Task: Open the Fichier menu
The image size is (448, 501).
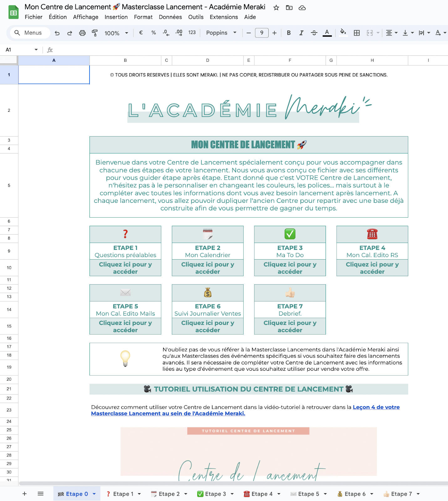Action: [x=33, y=17]
